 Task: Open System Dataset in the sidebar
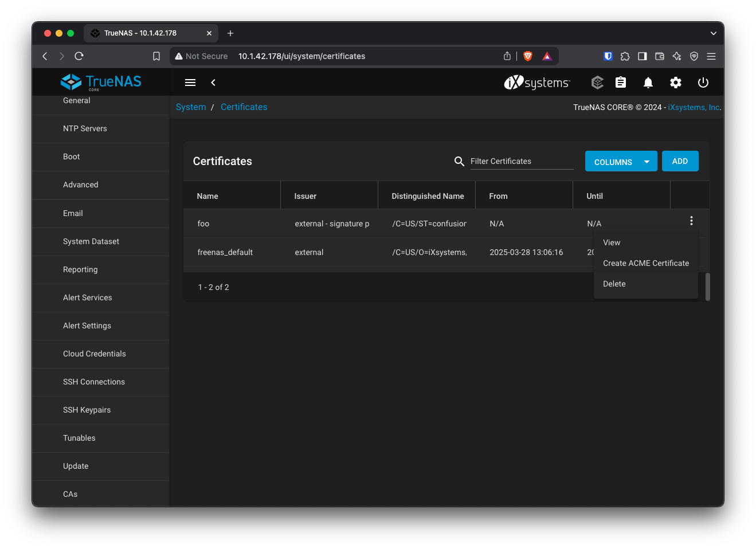[101, 241]
